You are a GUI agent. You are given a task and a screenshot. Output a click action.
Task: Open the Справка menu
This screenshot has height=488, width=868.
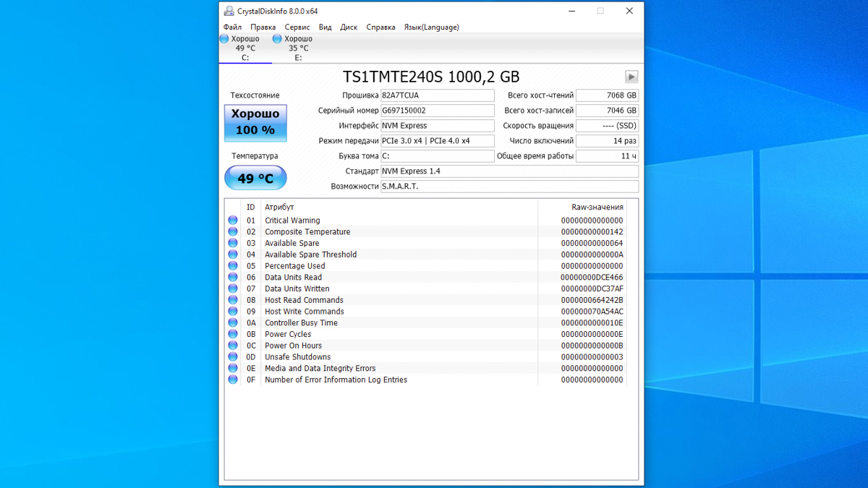coord(380,27)
